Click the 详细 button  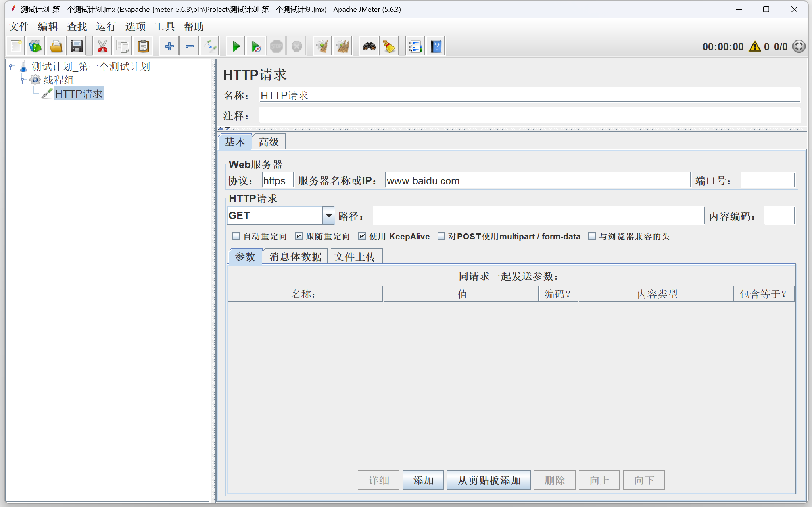[x=378, y=480]
